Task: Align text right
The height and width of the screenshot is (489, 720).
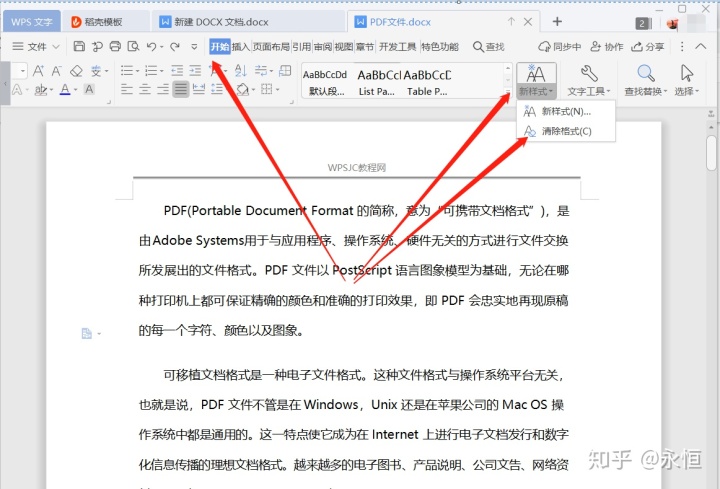Action: [163, 89]
